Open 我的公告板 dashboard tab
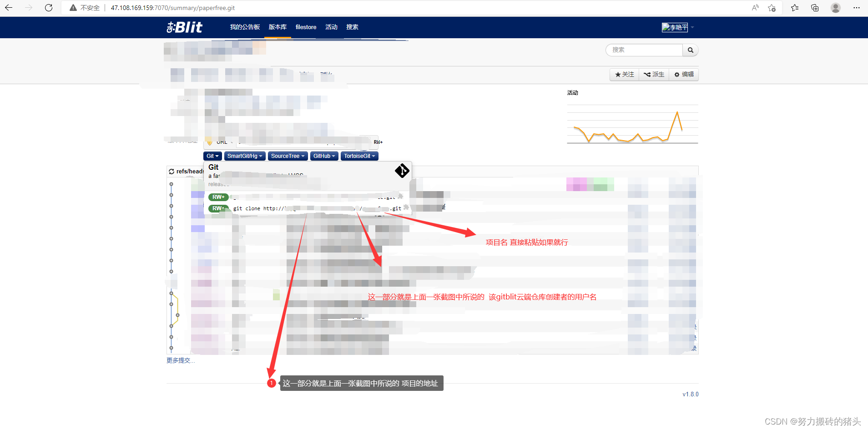 point(245,27)
